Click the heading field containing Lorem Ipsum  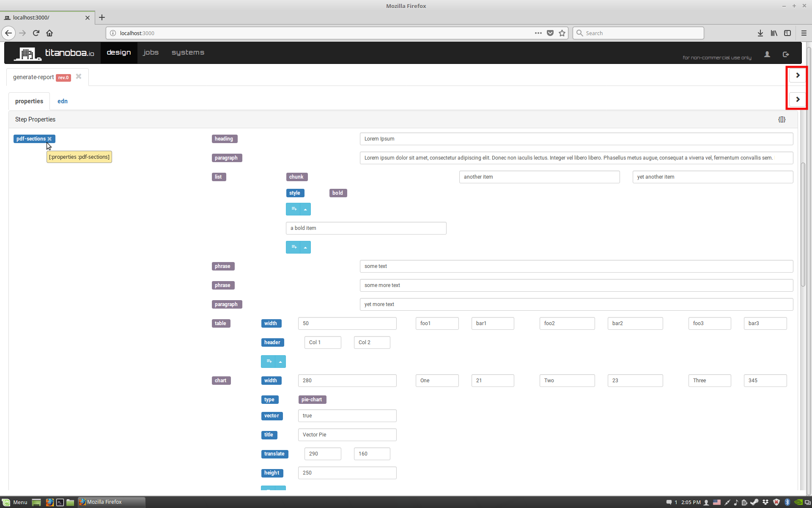coord(576,139)
